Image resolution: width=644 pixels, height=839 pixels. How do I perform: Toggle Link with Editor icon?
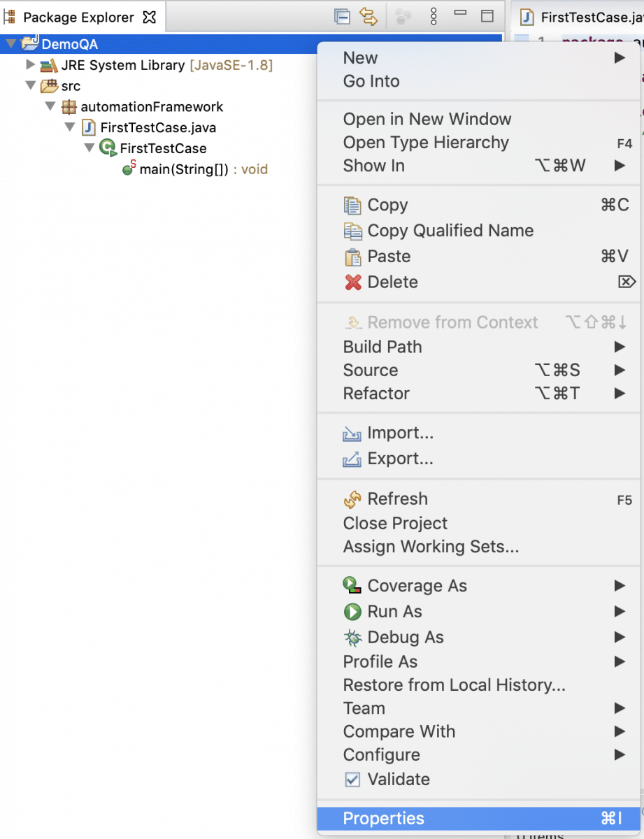click(368, 17)
